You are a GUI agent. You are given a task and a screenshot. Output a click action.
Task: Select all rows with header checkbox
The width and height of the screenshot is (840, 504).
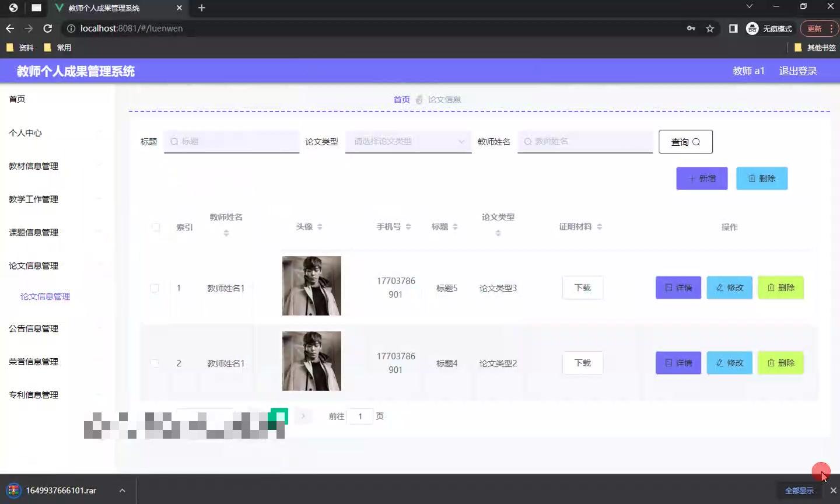click(156, 227)
